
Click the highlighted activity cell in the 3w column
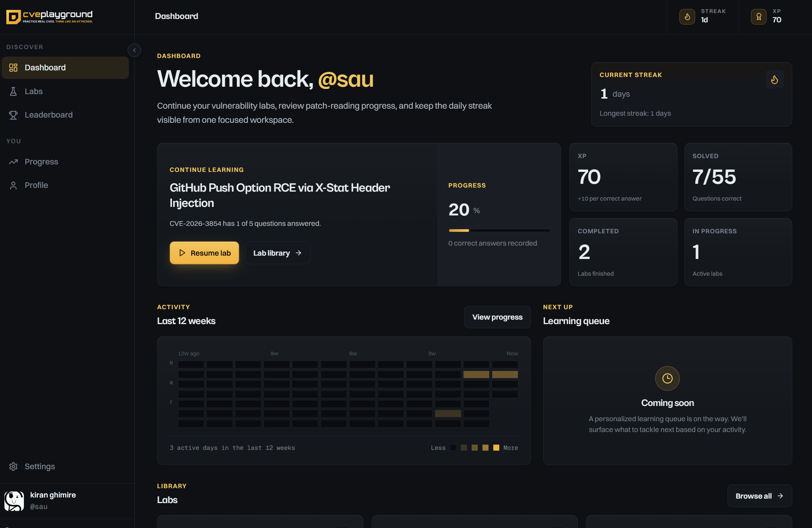(448, 413)
